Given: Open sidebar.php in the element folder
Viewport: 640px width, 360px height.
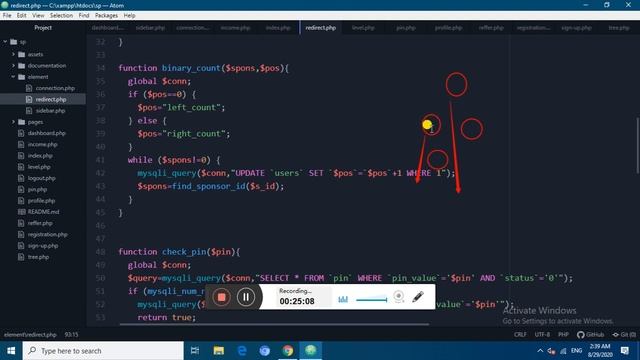Looking at the screenshot, I should click(x=50, y=111).
